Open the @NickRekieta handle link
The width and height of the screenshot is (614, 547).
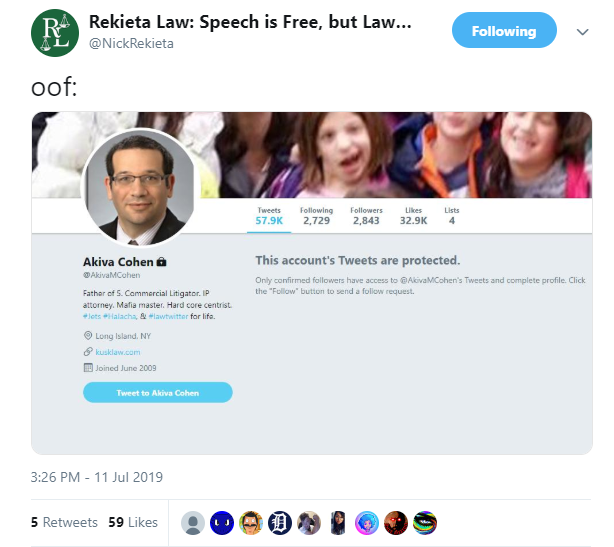pyautogui.click(x=131, y=43)
